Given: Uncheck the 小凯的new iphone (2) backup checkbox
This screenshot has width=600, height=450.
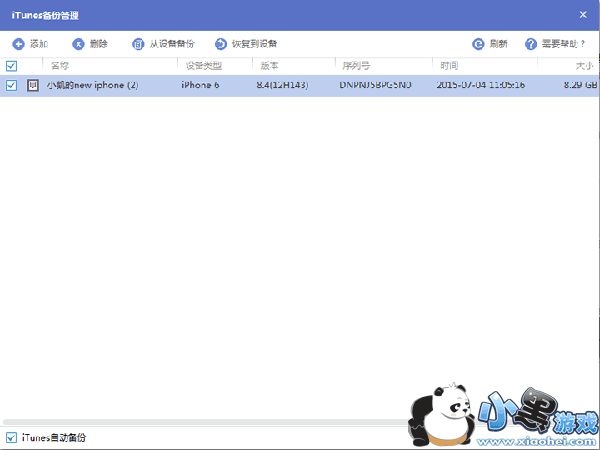Looking at the screenshot, I should pos(11,86).
